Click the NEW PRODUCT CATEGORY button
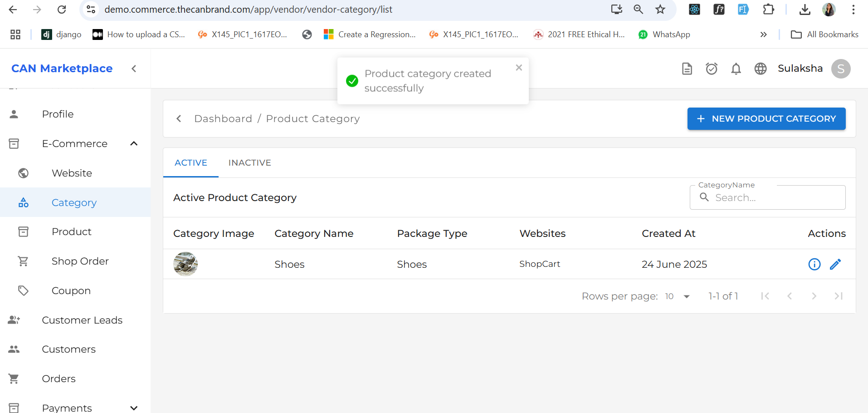Image resolution: width=868 pixels, height=413 pixels. [x=766, y=118]
